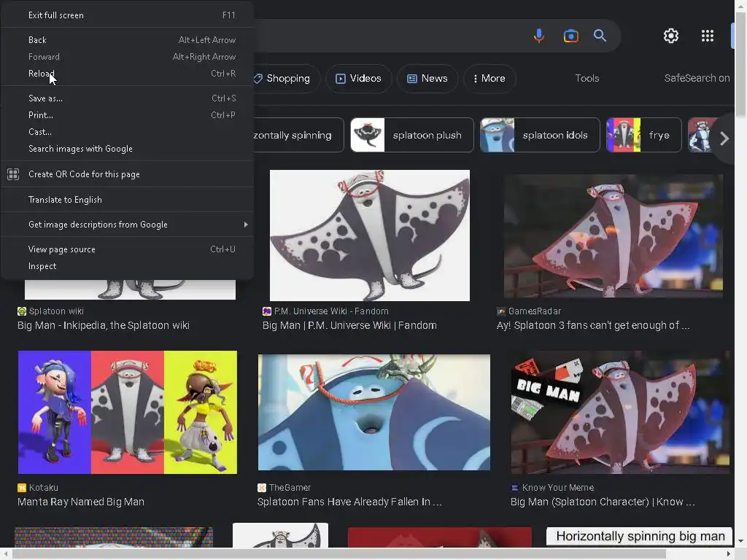This screenshot has width=747, height=560.
Task: Click the Kotaku favicon
Action: [21, 488]
